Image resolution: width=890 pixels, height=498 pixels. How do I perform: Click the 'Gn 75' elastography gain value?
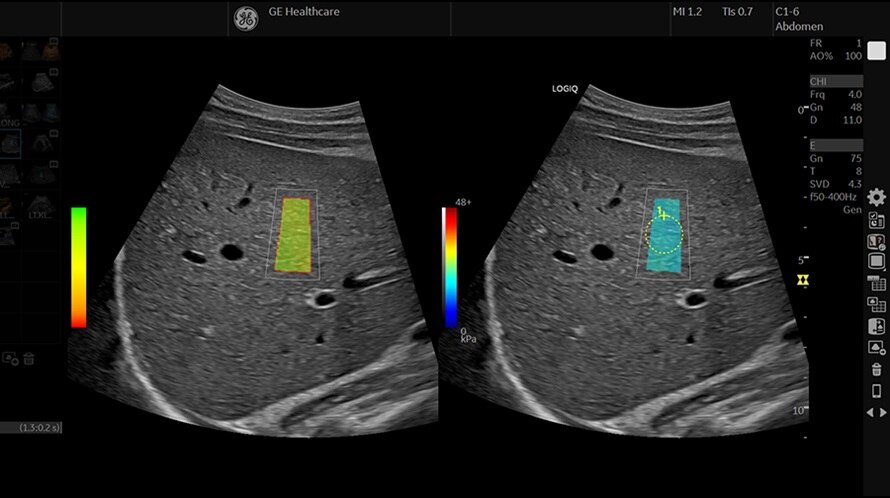tap(836, 158)
